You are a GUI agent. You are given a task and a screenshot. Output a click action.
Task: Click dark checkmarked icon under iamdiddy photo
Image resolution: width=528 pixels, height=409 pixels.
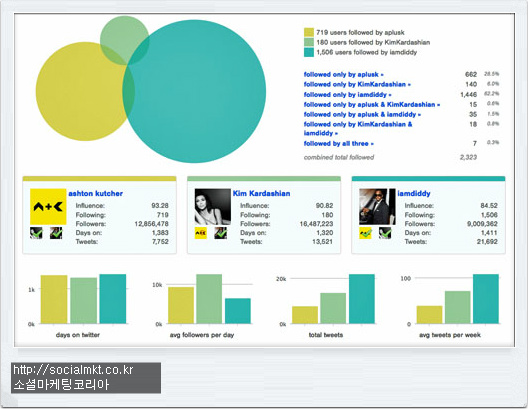click(385, 233)
